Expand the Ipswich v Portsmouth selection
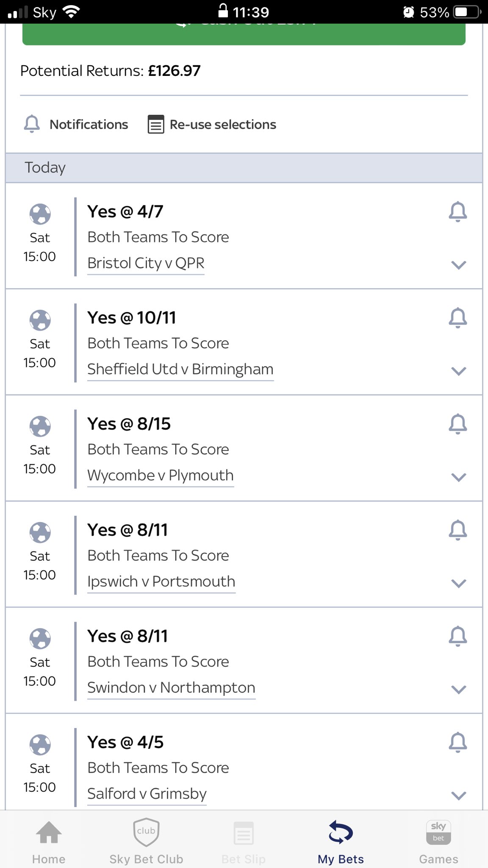The width and height of the screenshot is (488, 868). pyautogui.click(x=458, y=584)
